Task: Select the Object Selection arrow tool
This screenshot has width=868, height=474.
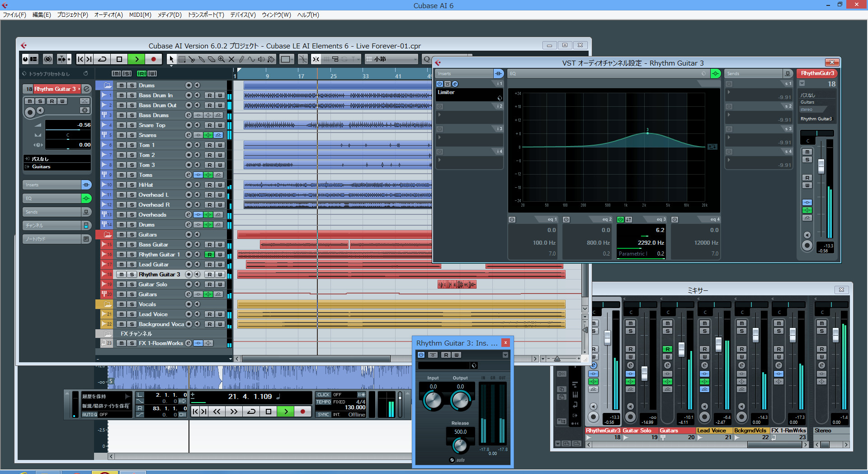Action: click(x=171, y=59)
